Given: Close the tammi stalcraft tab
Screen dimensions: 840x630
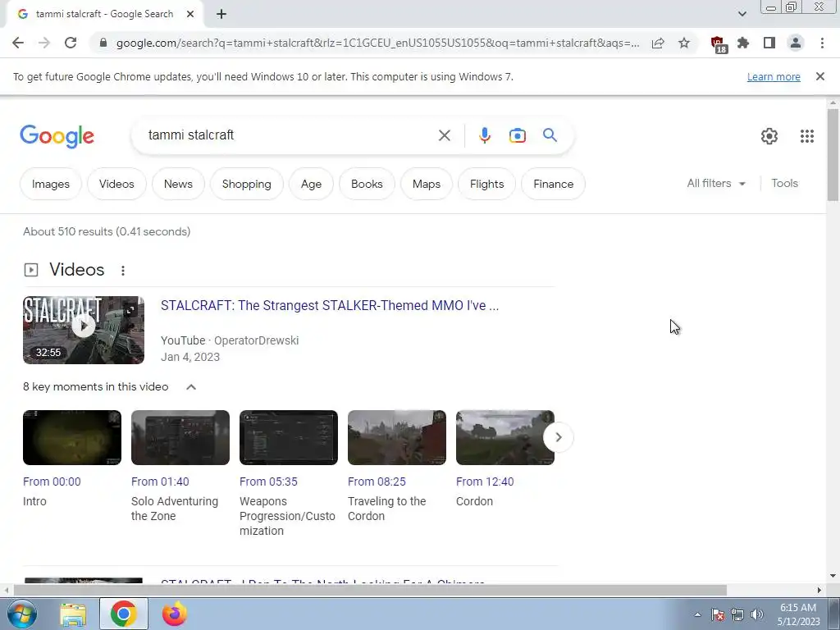Looking at the screenshot, I should (x=190, y=14).
